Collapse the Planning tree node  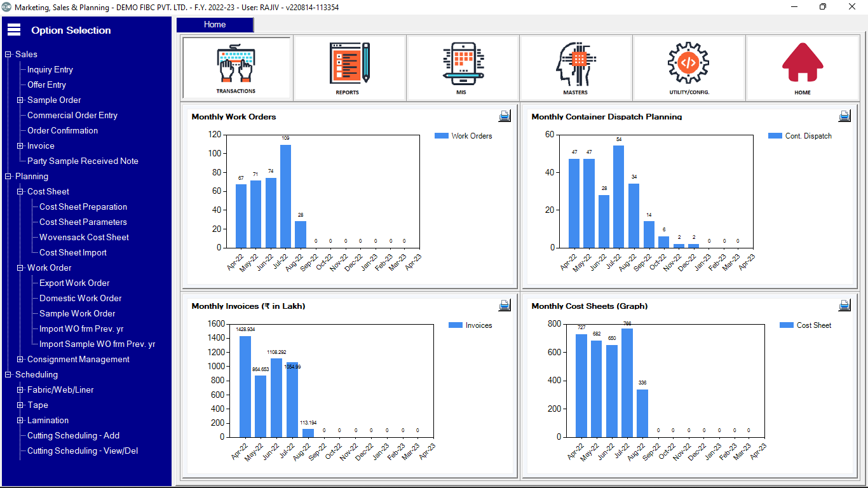pos(8,177)
